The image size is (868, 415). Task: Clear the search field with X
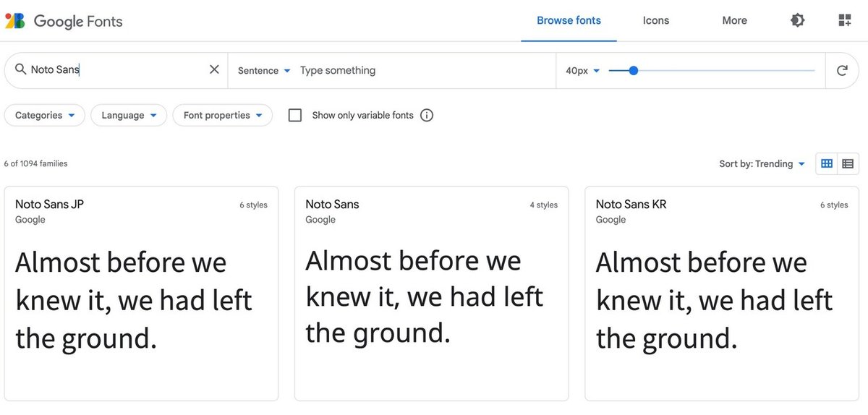tap(214, 69)
